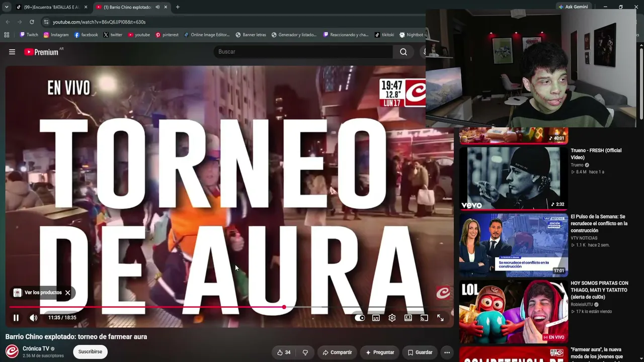
Task: Open the "Farmear aura" recommended video title
Action: [597, 353]
